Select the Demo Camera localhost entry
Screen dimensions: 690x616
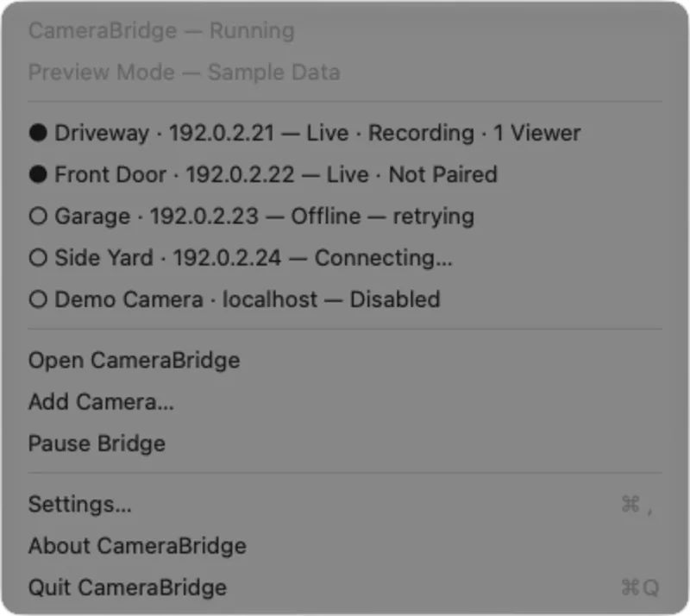coord(345,299)
